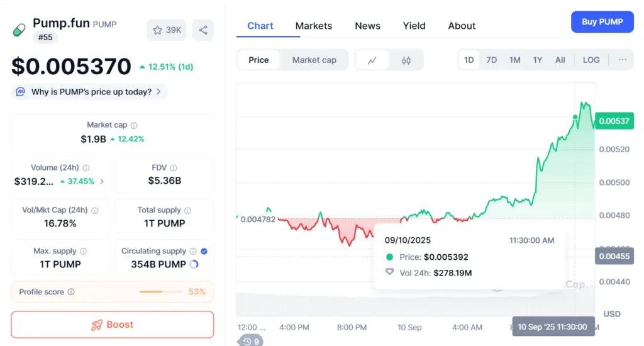The image size is (644, 346).
Task: Click tooltip Vol 24h: $278.19M text
Action: (436, 273)
